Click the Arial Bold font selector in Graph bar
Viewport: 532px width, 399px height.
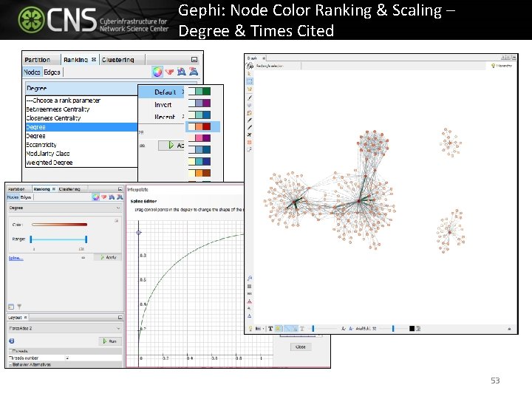click(366, 328)
